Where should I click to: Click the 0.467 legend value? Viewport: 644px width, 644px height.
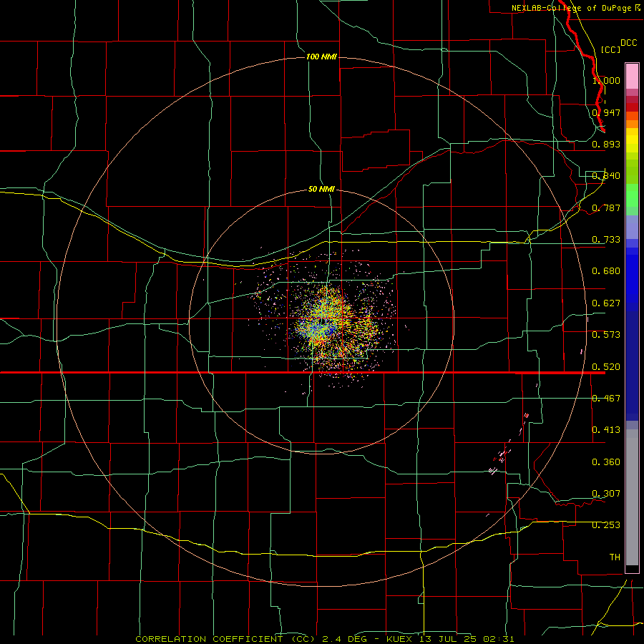pos(606,399)
